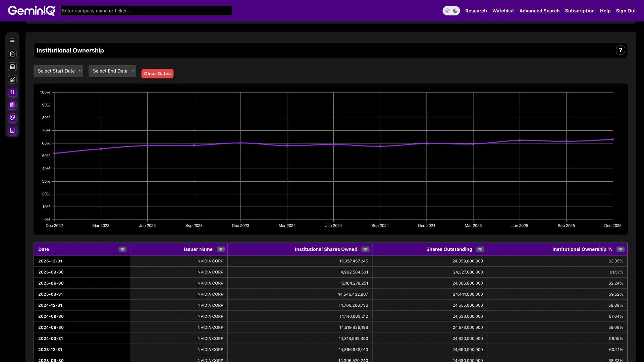The image size is (644, 362).
Task: Open the help question mark on Institutional Ownership panel
Action: pyautogui.click(x=621, y=50)
